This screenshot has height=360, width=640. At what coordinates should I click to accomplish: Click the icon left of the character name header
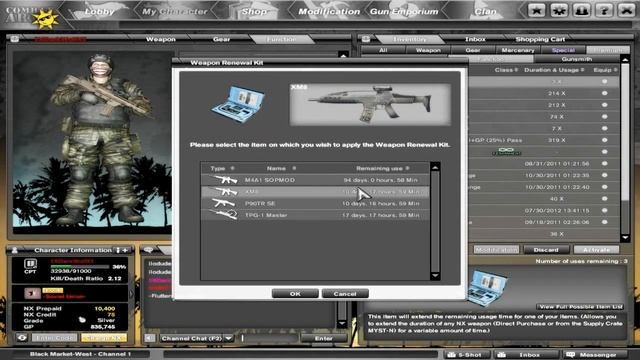tap(15, 39)
